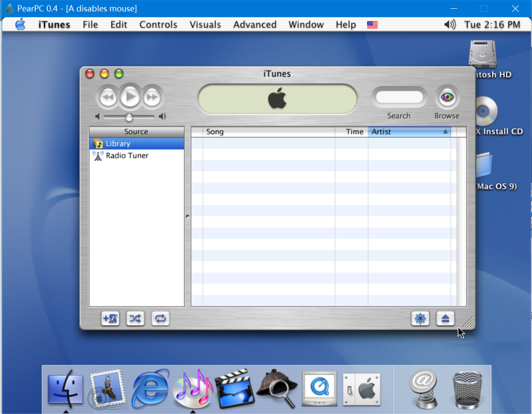
Task: Turn on the music visualizer
Action: (420, 318)
